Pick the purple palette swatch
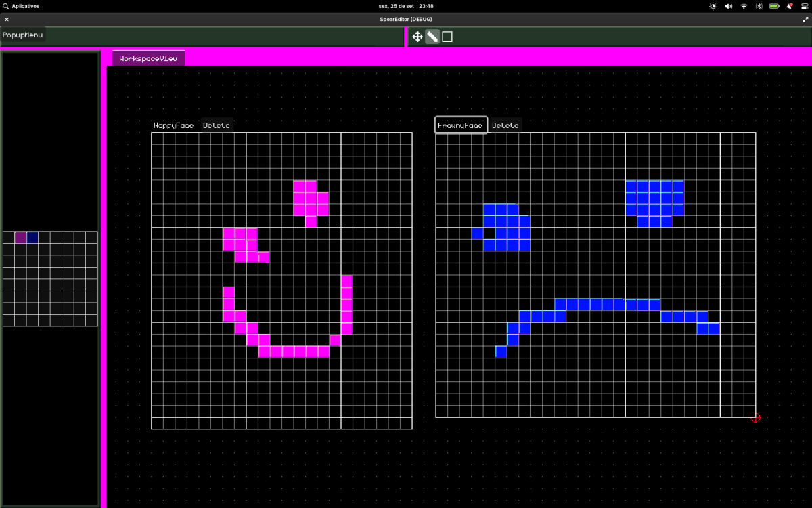 pyautogui.click(x=21, y=238)
